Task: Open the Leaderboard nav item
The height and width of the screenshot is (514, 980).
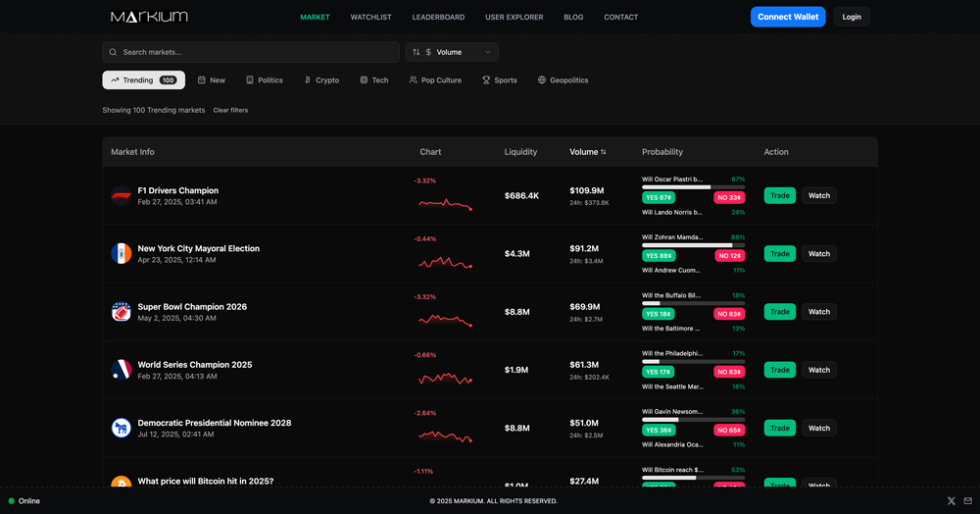Action: point(438,17)
